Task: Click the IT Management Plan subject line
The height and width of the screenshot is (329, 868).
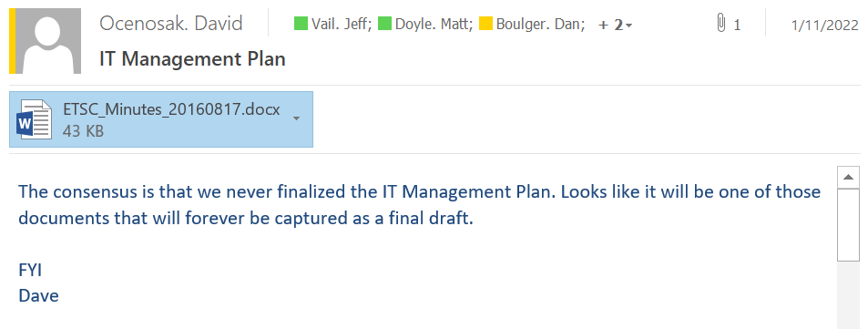Action: point(193,58)
